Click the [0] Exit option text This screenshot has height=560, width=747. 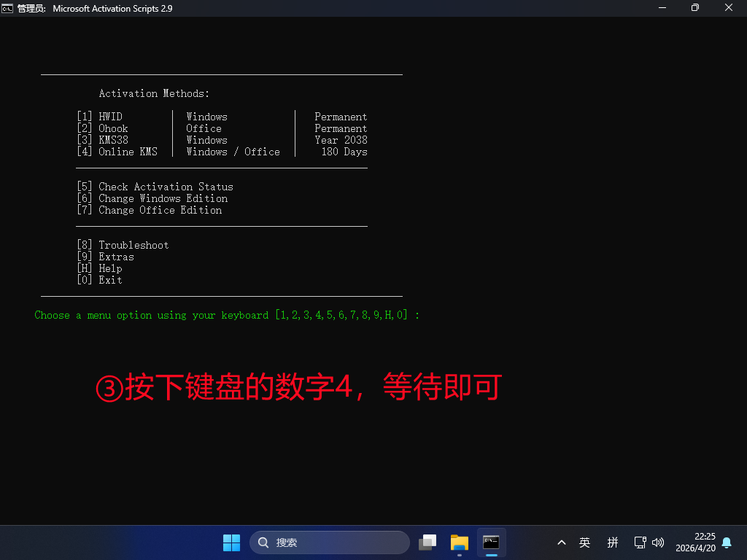click(100, 280)
